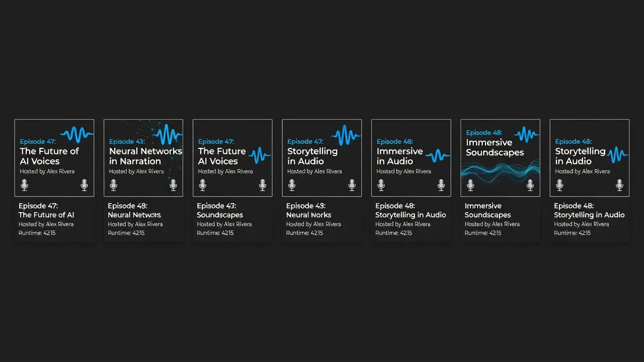This screenshot has height=362, width=644.
Task: Click the 'Neural Norks' caption under the fourth card
Action: click(308, 215)
